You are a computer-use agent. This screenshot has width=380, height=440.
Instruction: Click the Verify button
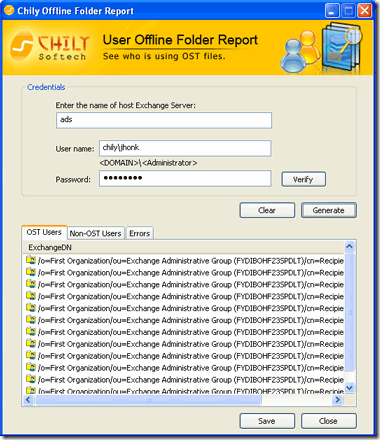pos(303,179)
